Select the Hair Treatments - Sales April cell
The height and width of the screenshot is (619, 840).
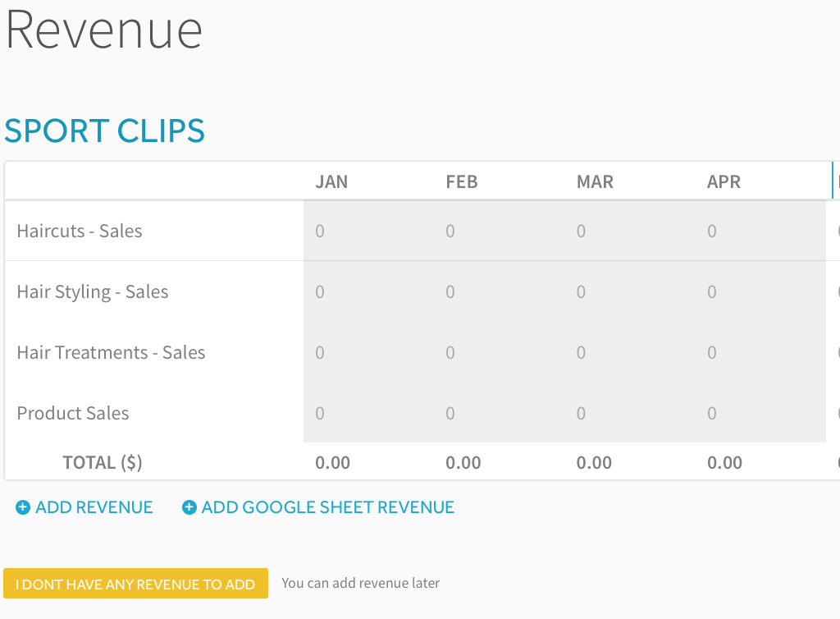click(x=760, y=352)
